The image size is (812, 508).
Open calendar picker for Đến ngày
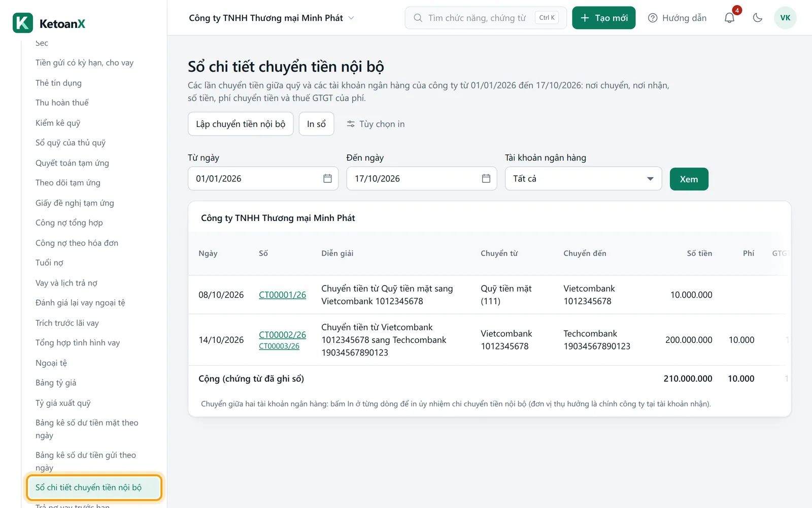tap(486, 178)
